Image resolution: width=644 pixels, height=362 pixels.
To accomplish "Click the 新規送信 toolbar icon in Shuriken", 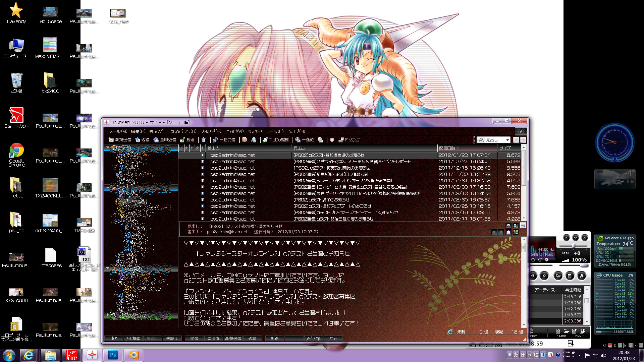I will [120, 140].
